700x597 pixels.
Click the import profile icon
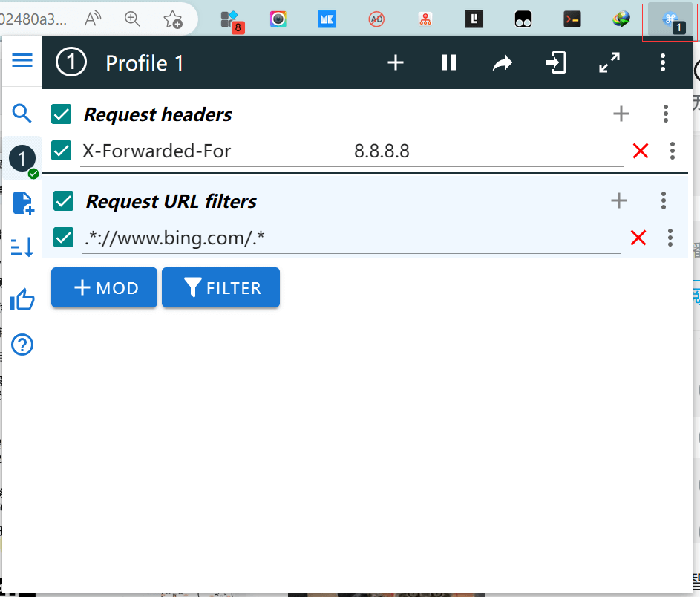pyautogui.click(x=556, y=63)
